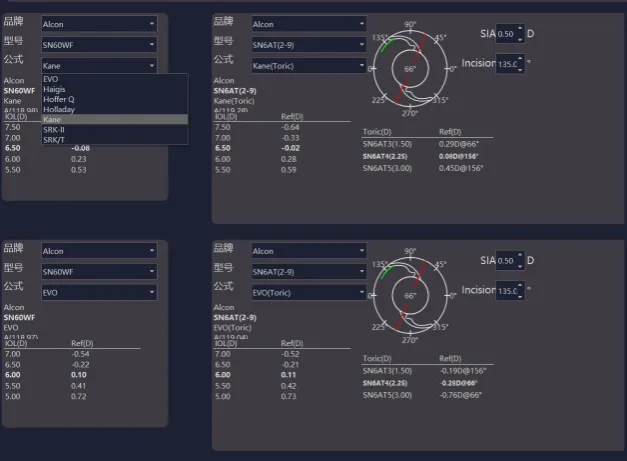This screenshot has width=627, height=461.
Task: Decrease Incision angle in the Kane(Toric) panel
Action: coord(520,69)
